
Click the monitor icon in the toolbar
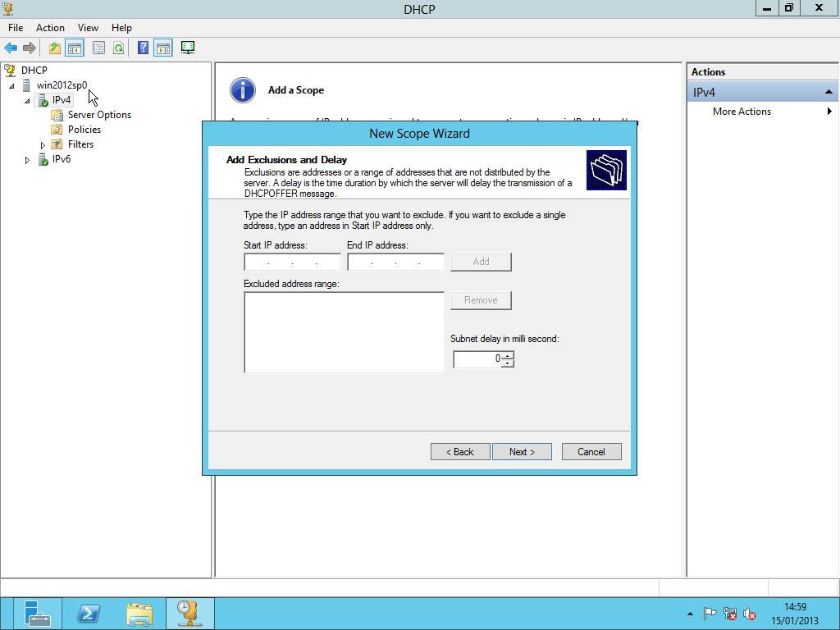188,48
